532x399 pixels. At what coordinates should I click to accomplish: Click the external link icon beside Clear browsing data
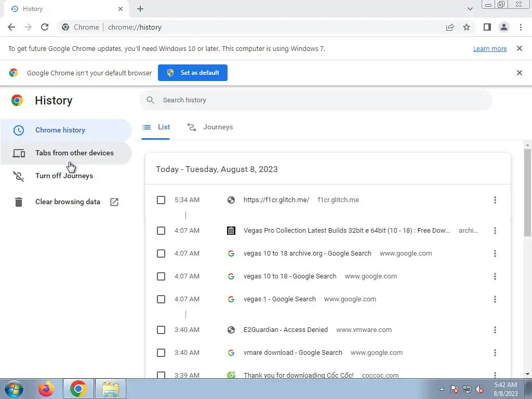coord(114,202)
